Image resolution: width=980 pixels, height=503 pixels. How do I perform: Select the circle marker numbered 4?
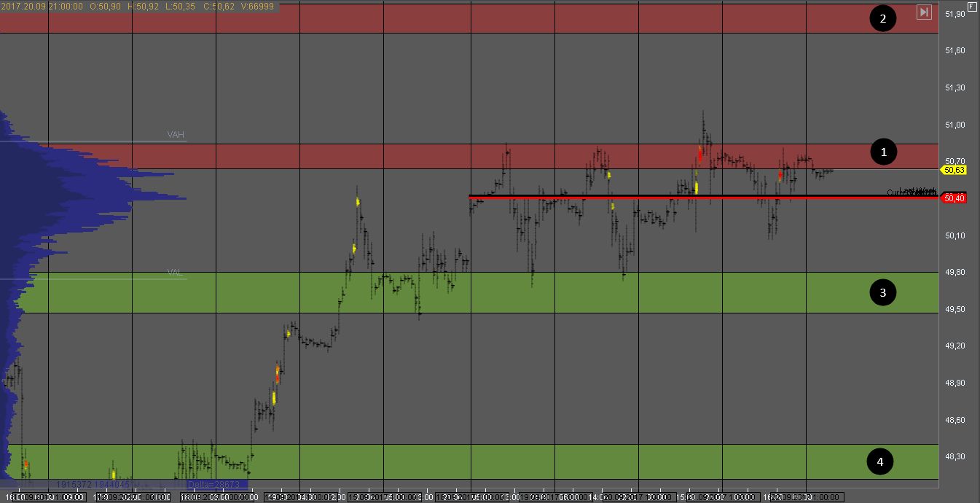[x=880, y=461]
